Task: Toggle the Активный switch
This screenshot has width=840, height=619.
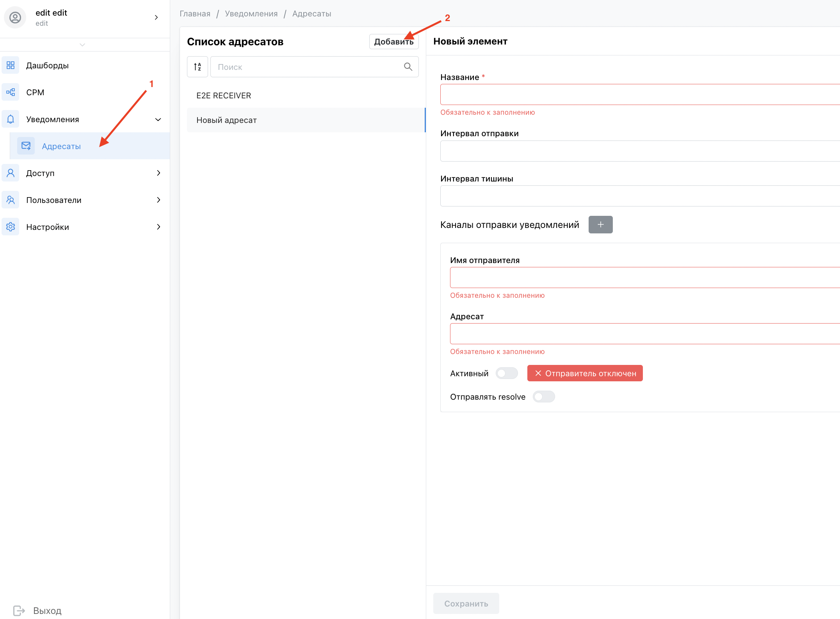Action: [x=507, y=374]
